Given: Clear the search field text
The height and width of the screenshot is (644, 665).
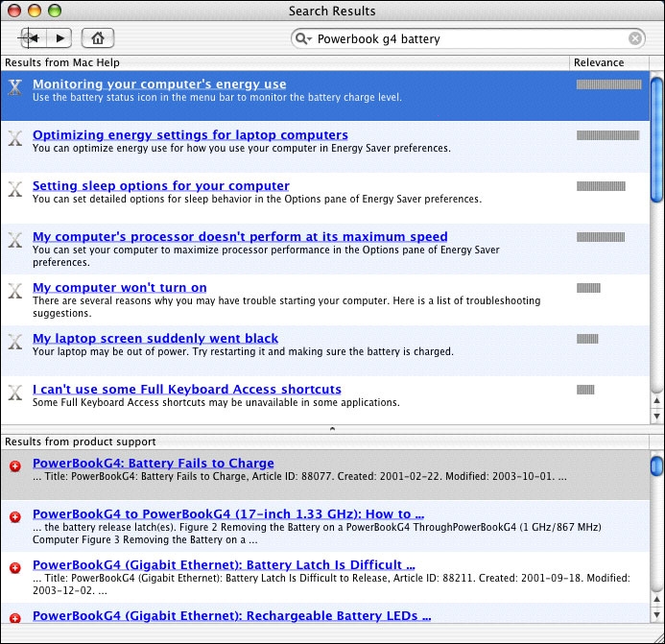Looking at the screenshot, I should coord(635,39).
